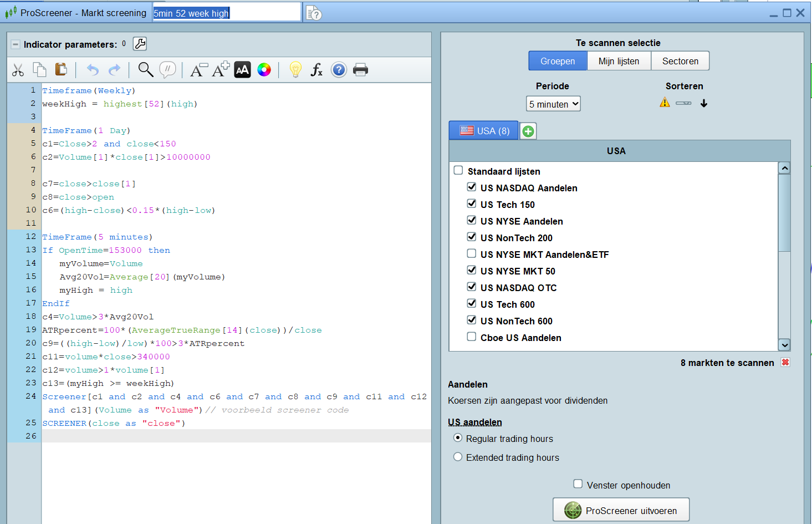This screenshot has height=524, width=812.
Task: Click ProScreener uitvoeren button
Action: point(621,510)
